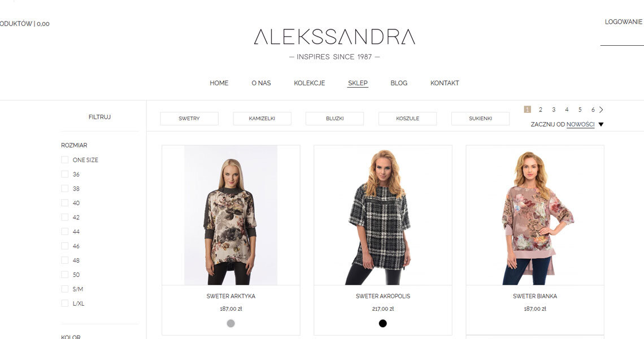The image size is (644, 339).
Task: Open the KOLEKCJE menu item
Action: click(x=309, y=83)
